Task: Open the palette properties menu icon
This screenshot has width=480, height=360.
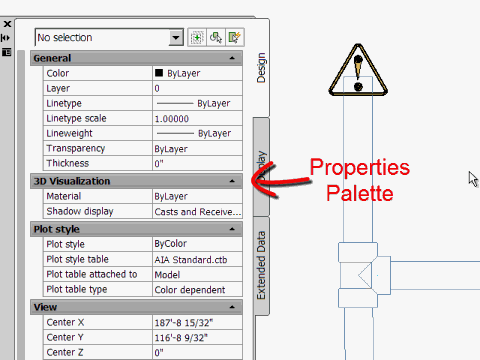Action: [7, 52]
